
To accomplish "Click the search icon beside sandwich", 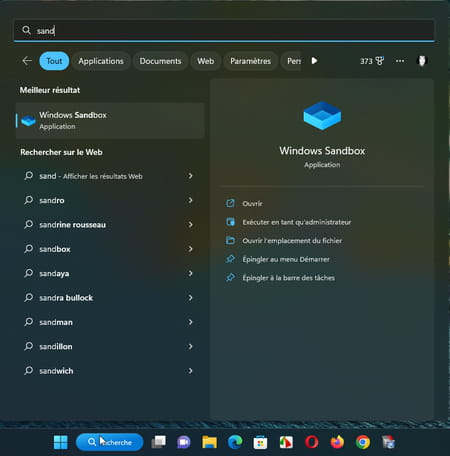I will (29, 370).
